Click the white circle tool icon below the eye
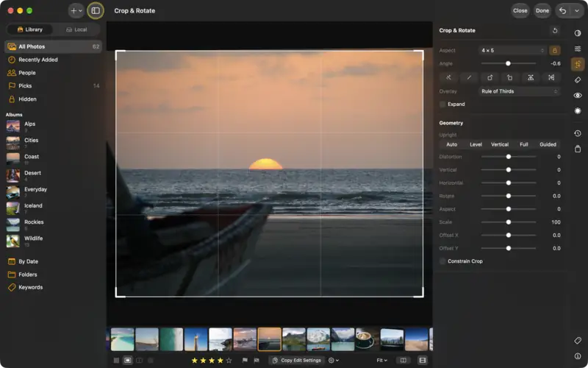Image resolution: width=588 pixels, height=368 pixels. pos(578,111)
